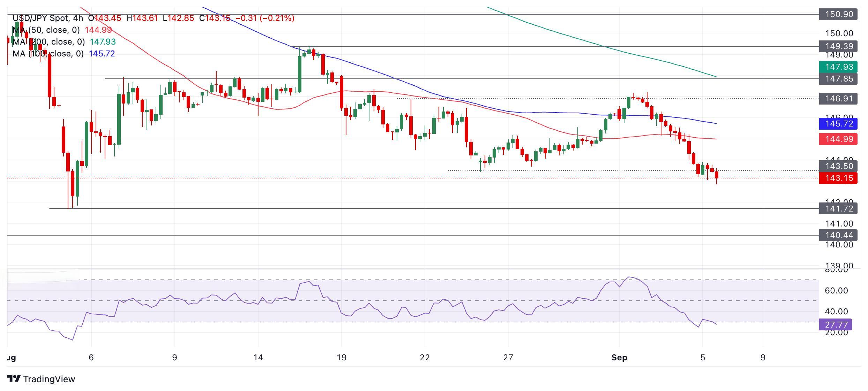Image resolution: width=868 pixels, height=391 pixels.
Task: Click the 141.72 support level label
Action: coord(838,209)
